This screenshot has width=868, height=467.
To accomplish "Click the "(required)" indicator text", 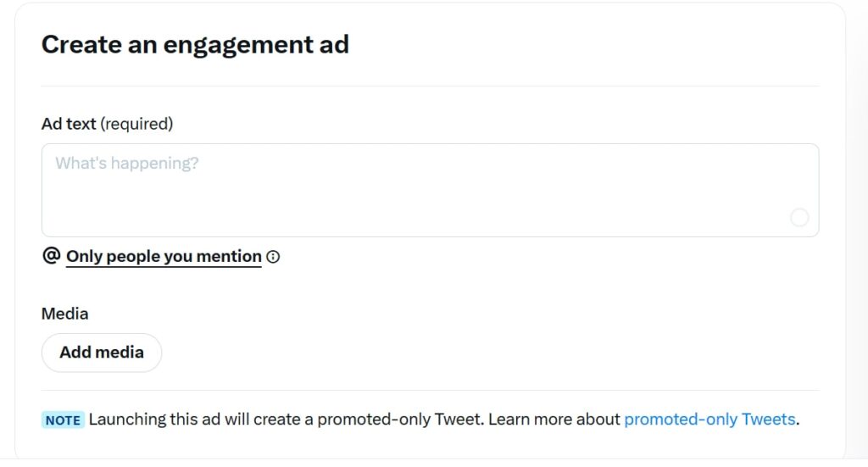I will click(x=136, y=124).
